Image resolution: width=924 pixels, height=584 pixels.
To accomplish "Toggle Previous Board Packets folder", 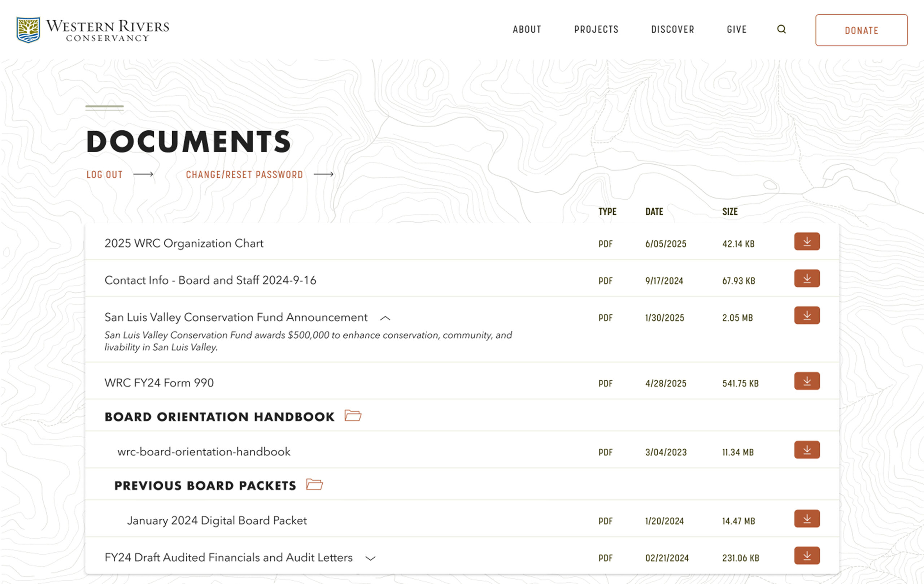I will pyautogui.click(x=314, y=485).
